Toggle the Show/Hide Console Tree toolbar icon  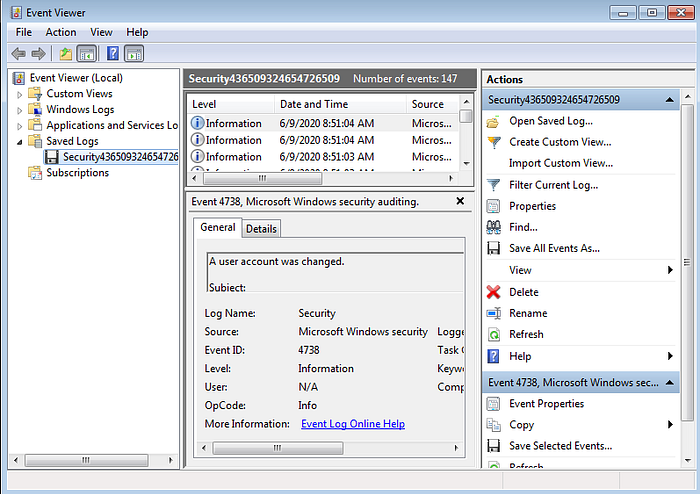pos(87,54)
